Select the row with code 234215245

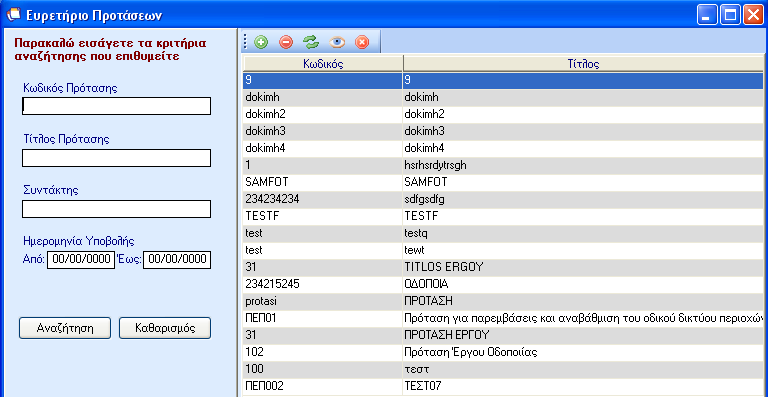503,284
